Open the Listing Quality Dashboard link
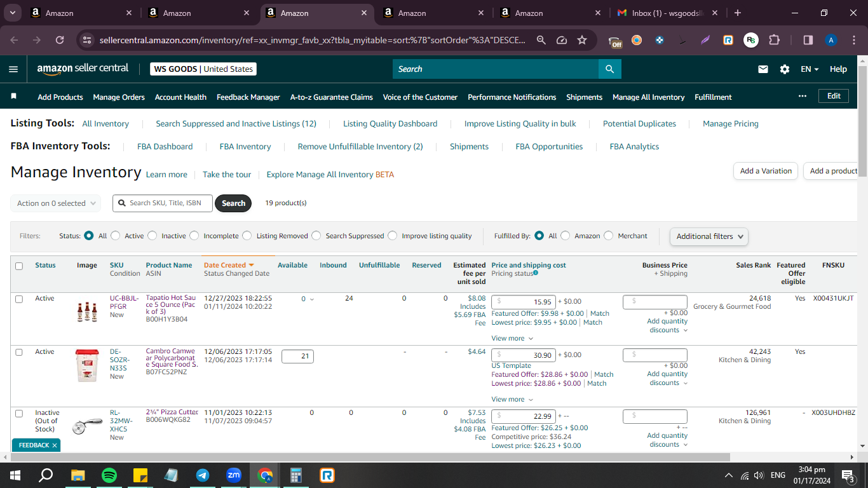This screenshot has width=868, height=488. tap(390, 124)
